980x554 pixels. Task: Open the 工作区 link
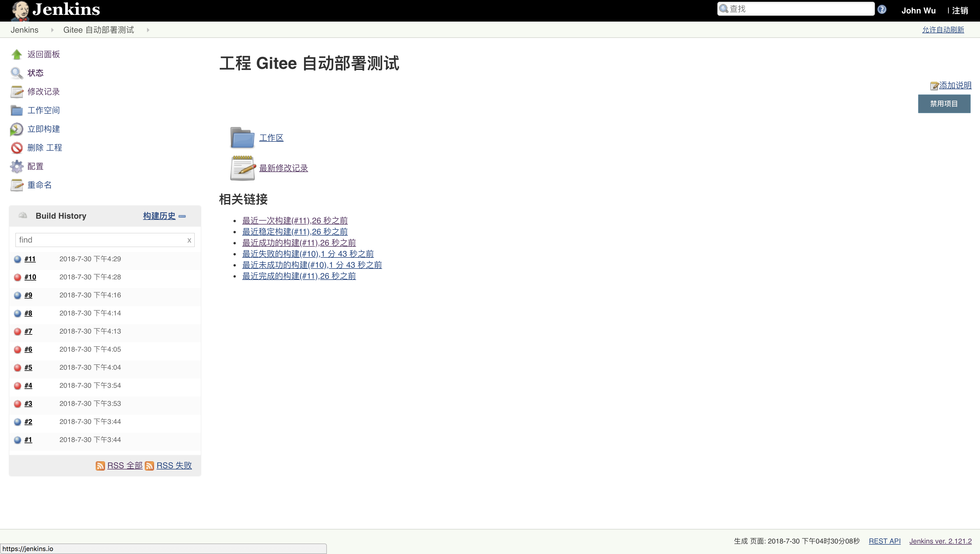(x=271, y=138)
